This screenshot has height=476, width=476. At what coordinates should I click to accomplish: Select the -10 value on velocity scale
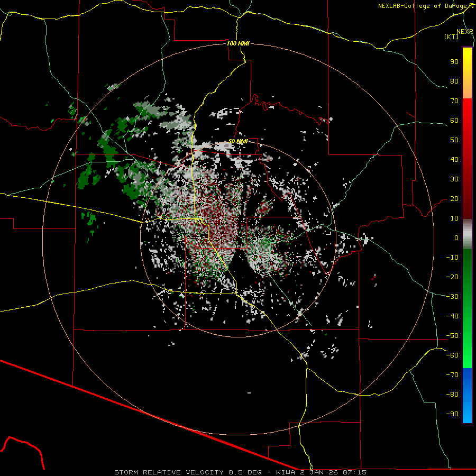coord(452,258)
